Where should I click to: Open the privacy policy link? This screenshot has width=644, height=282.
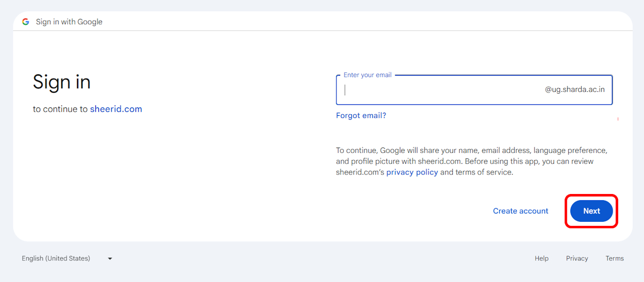[x=412, y=172]
